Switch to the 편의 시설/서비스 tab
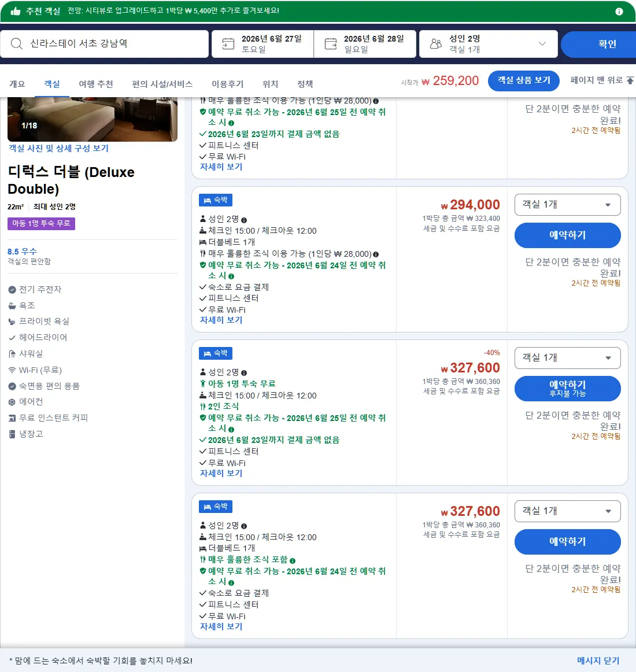The image size is (636, 672). click(162, 84)
